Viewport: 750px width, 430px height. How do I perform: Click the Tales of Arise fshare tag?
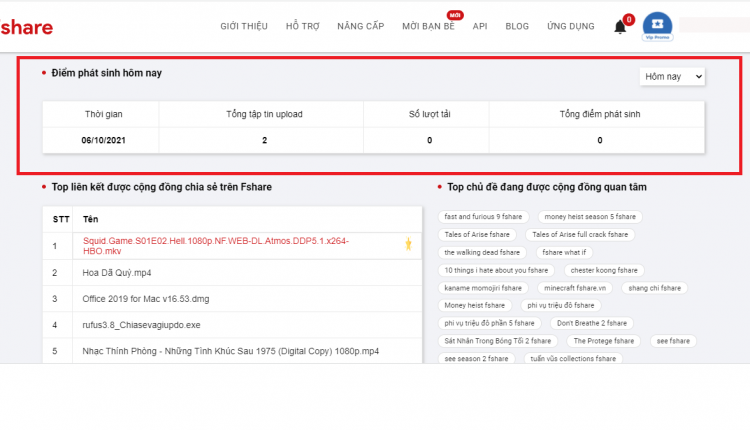pyautogui.click(x=477, y=234)
